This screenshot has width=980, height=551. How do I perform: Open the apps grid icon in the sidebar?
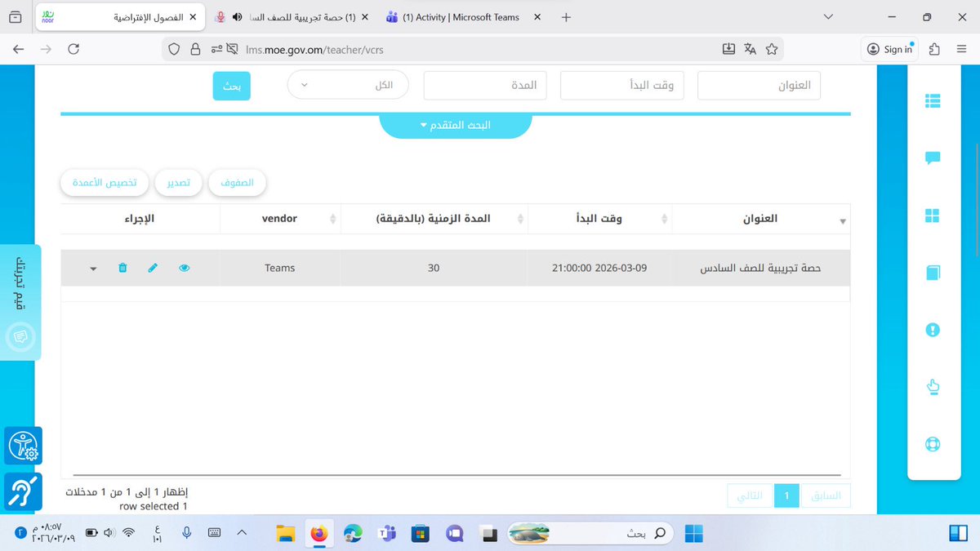933,216
